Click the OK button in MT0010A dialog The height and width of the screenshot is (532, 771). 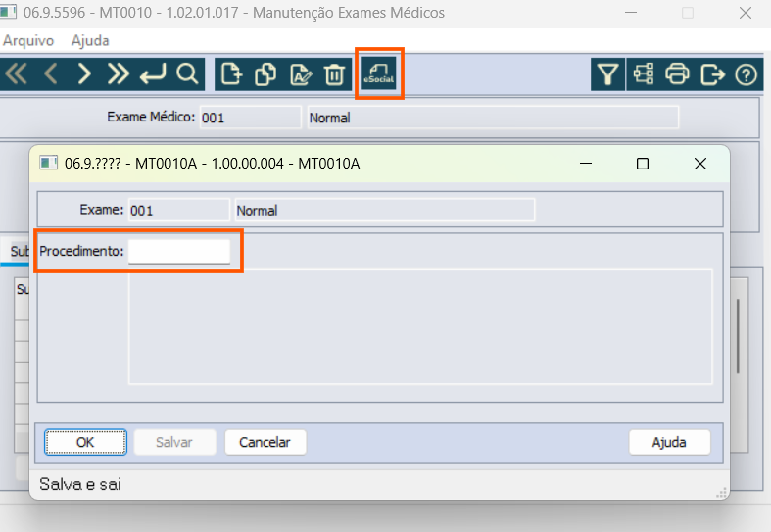pyautogui.click(x=85, y=442)
